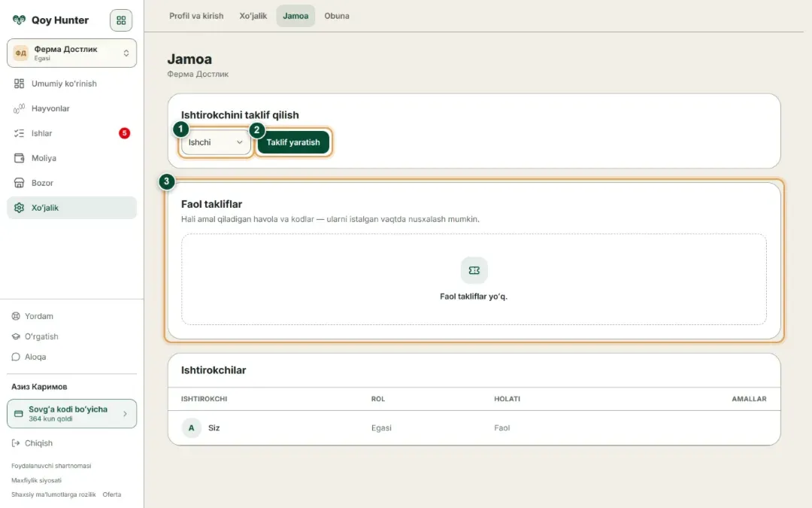Viewport: 812px width, 508px height.
Task: Click the grid icon button beside Qoy Hunter
Action: [121, 20]
